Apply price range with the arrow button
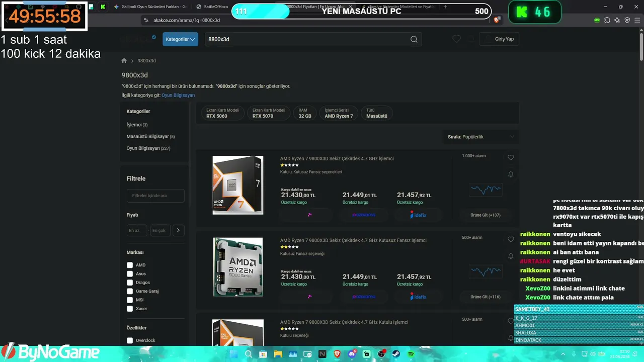644x362 pixels. point(178,230)
